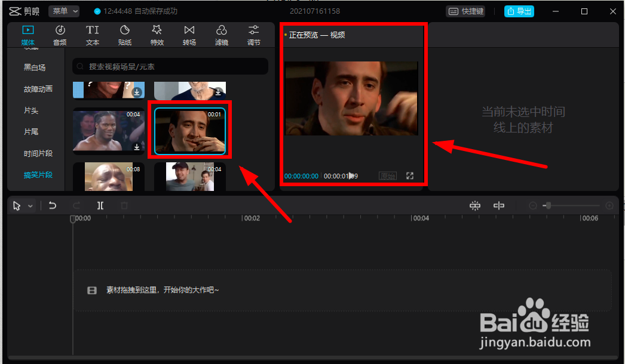This screenshot has height=364, width=625.
Task: Open the 转场 transitions tab
Action: 189,35
